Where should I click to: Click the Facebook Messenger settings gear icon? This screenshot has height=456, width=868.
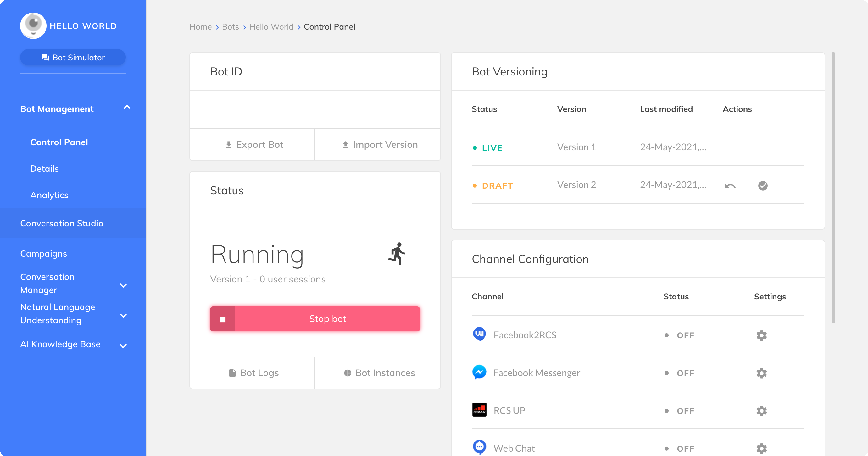coord(762,373)
